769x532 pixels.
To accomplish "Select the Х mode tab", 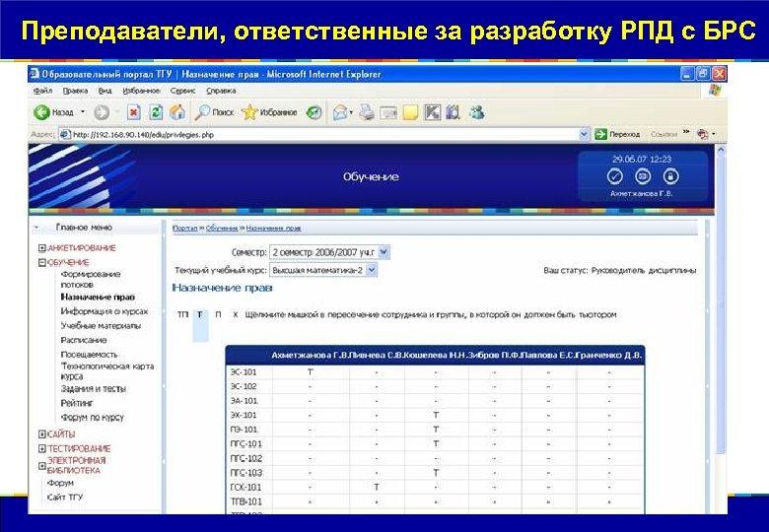I will 236,314.
